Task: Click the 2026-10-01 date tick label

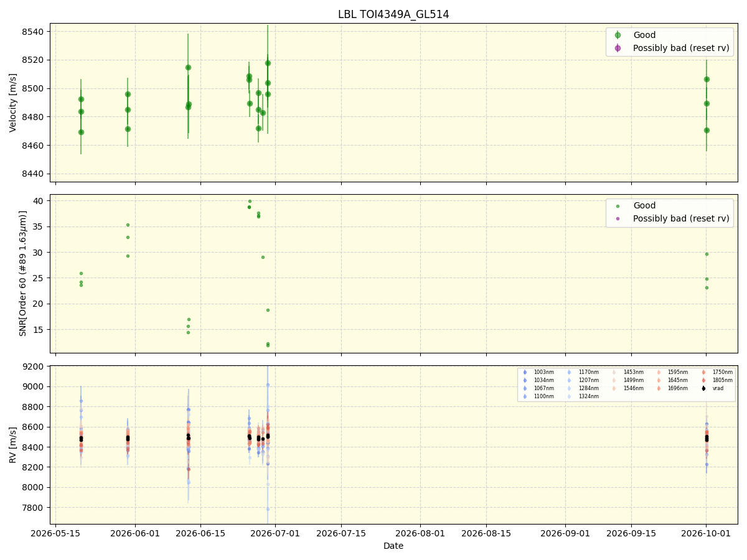Action: (x=706, y=533)
